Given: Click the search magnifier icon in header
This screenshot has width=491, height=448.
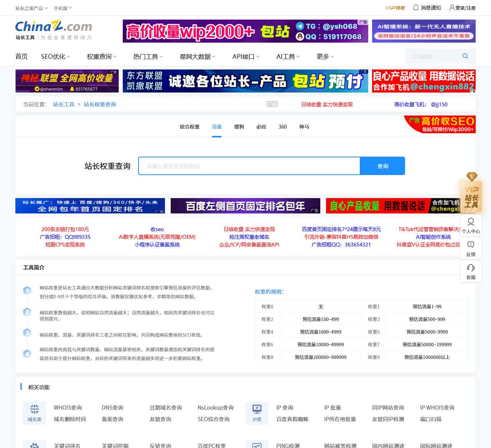Looking at the screenshot, I should point(465,56).
